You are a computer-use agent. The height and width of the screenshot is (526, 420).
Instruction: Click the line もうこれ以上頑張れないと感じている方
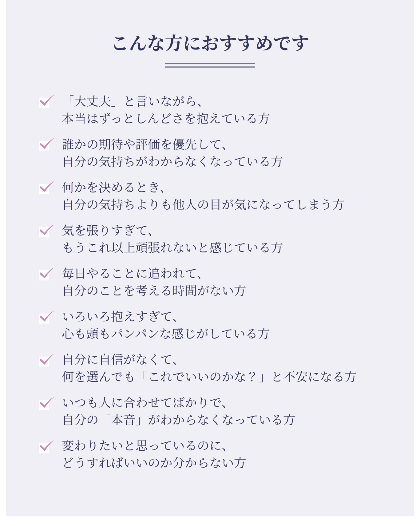(172, 248)
